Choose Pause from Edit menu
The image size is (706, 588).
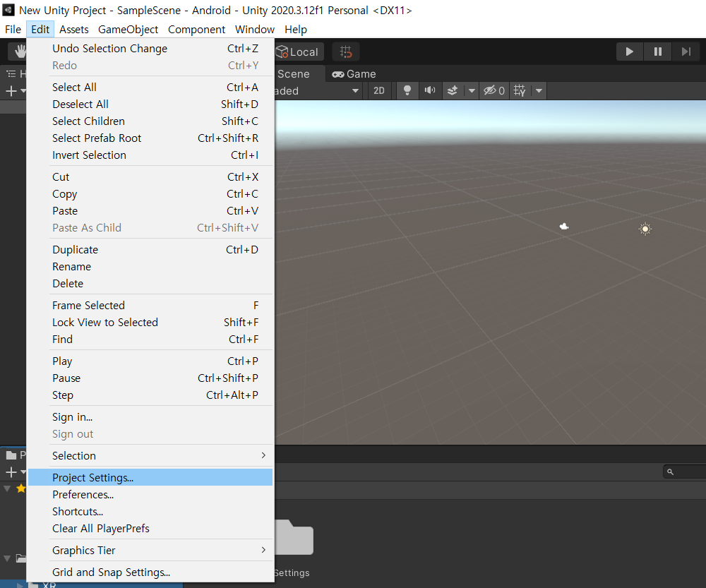click(x=150, y=378)
